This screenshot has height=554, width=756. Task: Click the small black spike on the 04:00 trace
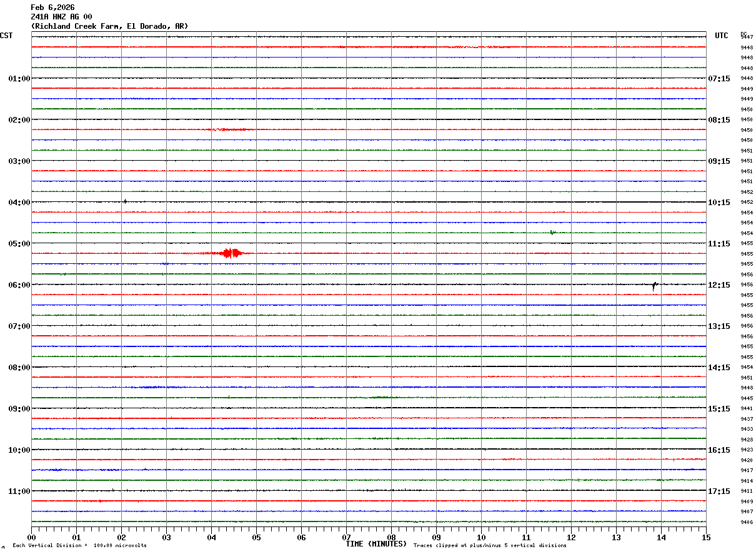tap(126, 201)
